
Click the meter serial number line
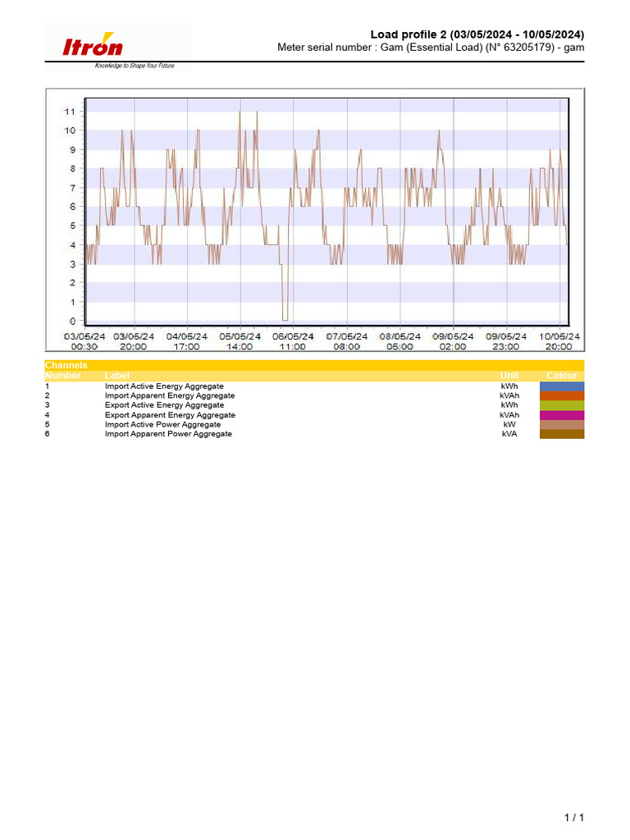431,47
